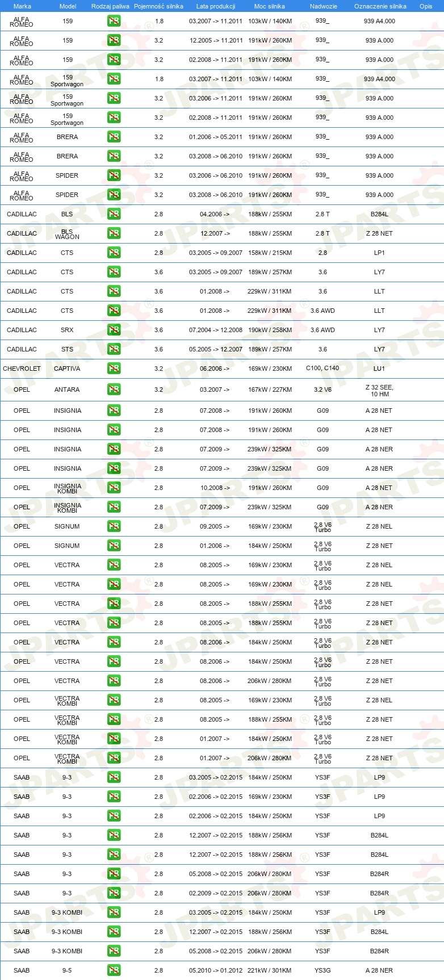Viewport: 444px width, 980px height.
Task: Click fuel icon for Opel Signum 09.2005 row
Action: point(114,526)
